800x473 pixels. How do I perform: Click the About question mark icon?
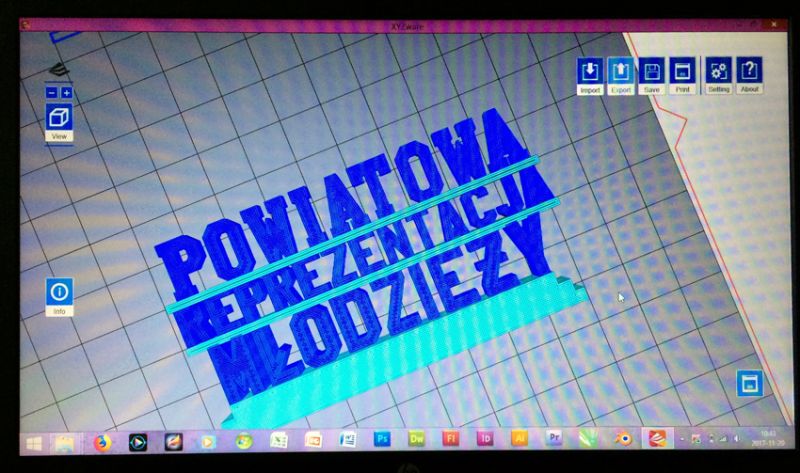tap(749, 72)
